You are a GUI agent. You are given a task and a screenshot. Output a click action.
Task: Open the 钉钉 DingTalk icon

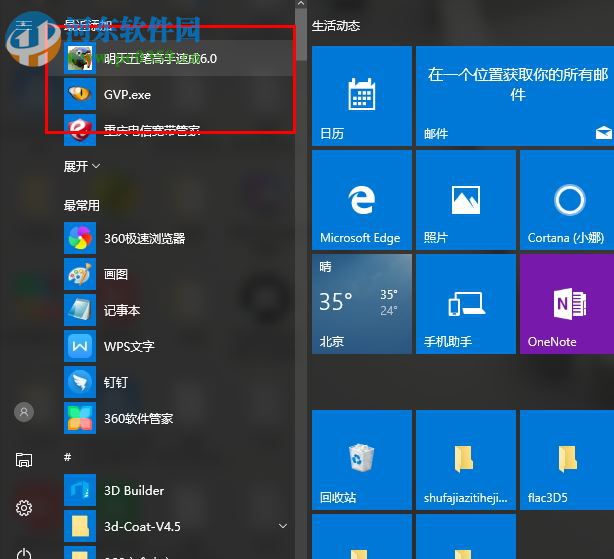80,382
